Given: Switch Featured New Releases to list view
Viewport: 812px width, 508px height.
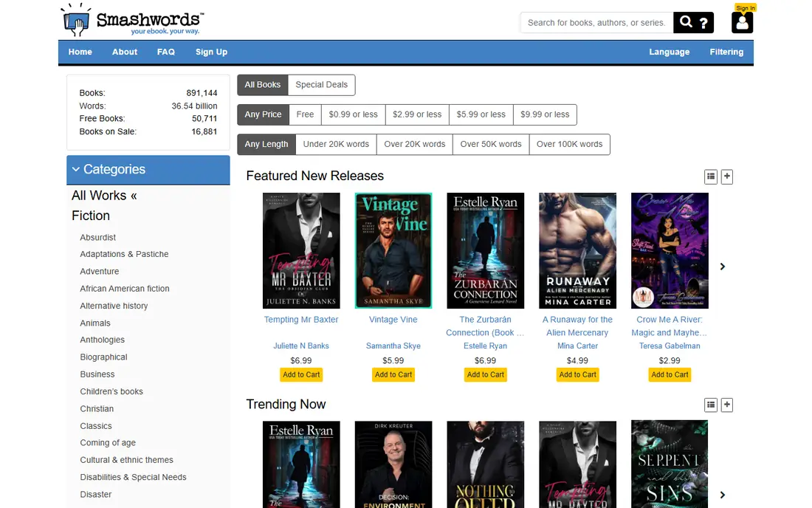Looking at the screenshot, I should click(x=710, y=176).
